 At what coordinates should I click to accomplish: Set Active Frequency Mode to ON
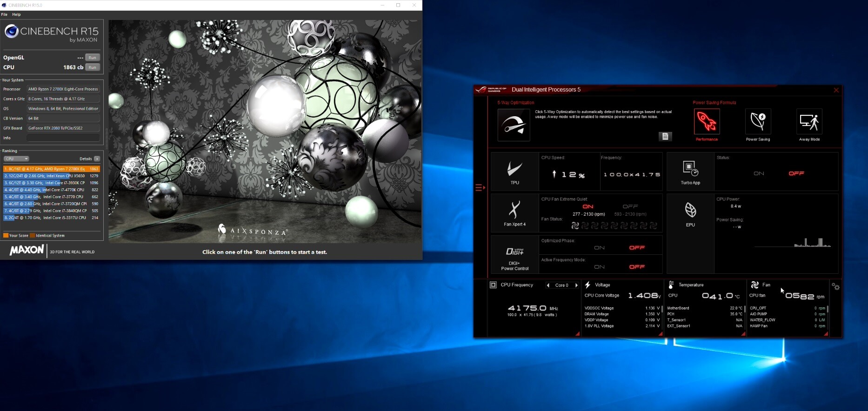[599, 267]
